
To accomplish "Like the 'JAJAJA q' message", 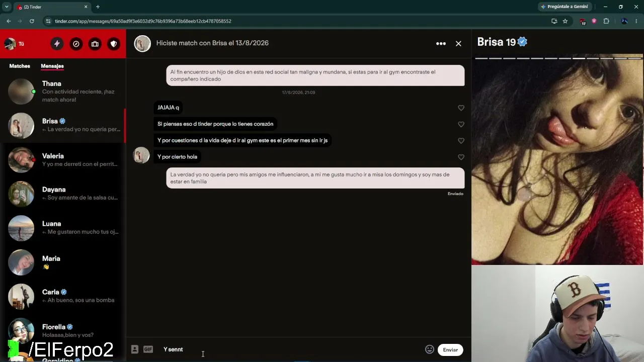I will point(461,108).
